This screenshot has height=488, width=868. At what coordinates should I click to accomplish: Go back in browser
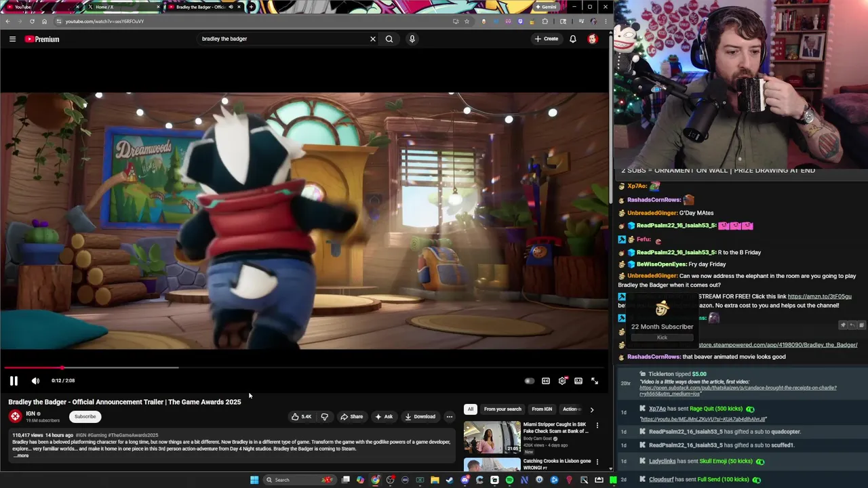tap(7, 21)
